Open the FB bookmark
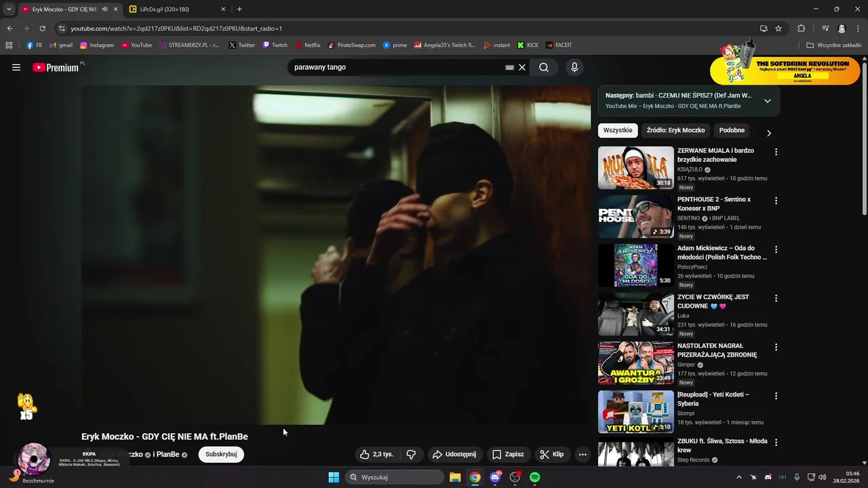 pyautogui.click(x=34, y=45)
